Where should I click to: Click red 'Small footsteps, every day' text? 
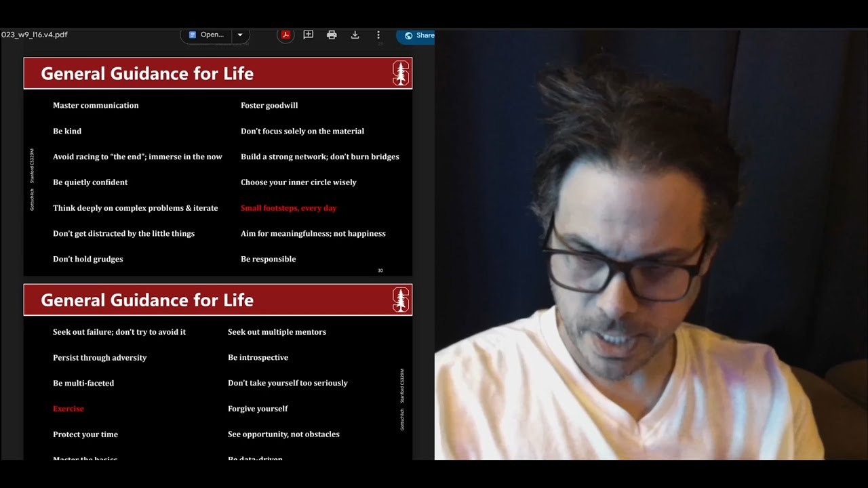(x=289, y=208)
